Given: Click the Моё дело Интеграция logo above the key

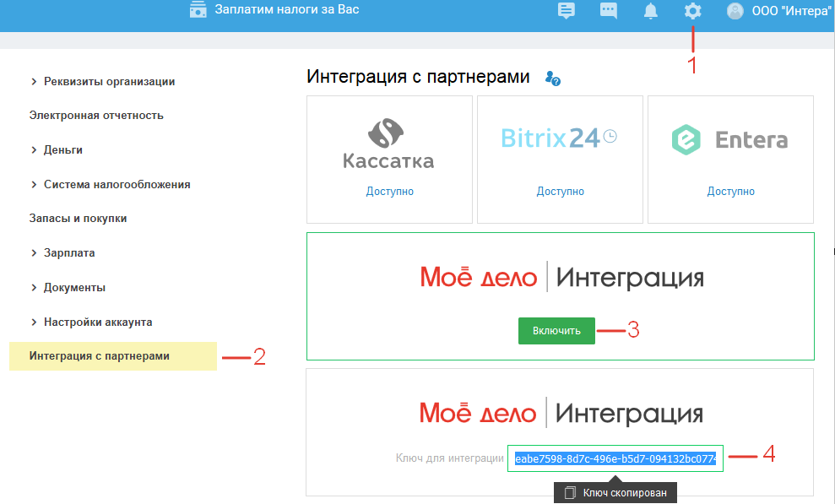Looking at the screenshot, I should pyautogui.click(x=561, y=414).
